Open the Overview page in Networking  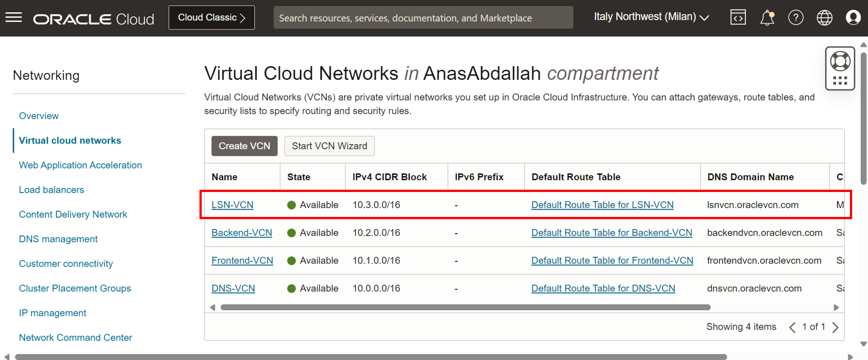pyautogui.click(x=39, y=116)
